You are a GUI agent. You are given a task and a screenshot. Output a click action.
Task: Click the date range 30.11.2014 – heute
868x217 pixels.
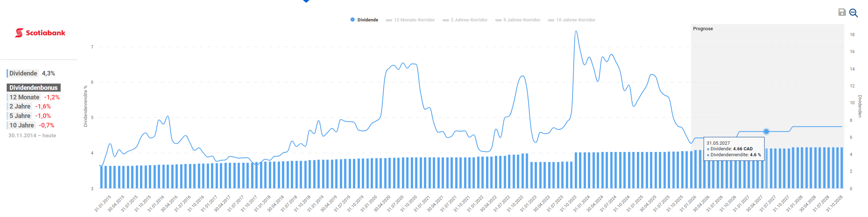point(32,136)
